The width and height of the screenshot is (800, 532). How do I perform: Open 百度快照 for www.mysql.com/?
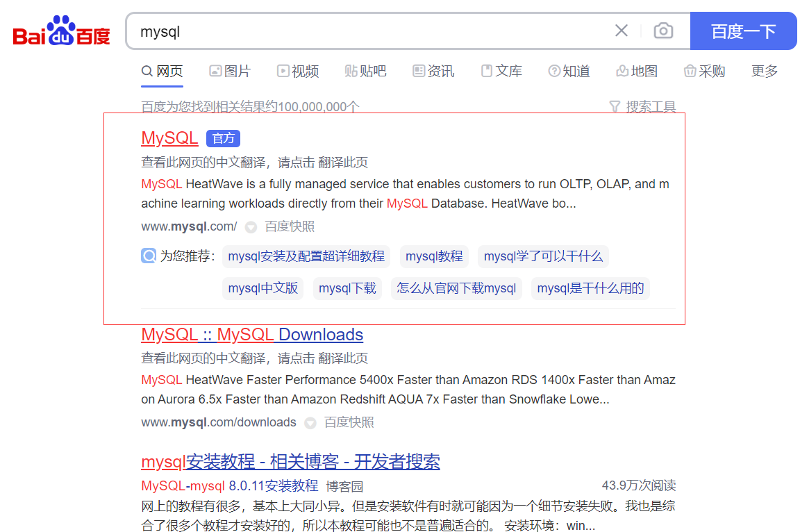(x=290, y=226)
